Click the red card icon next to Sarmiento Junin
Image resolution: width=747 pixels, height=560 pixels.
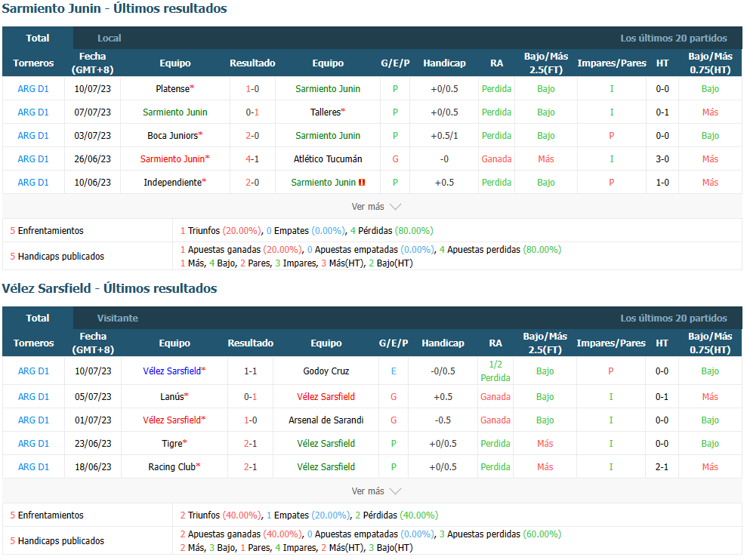362,183
